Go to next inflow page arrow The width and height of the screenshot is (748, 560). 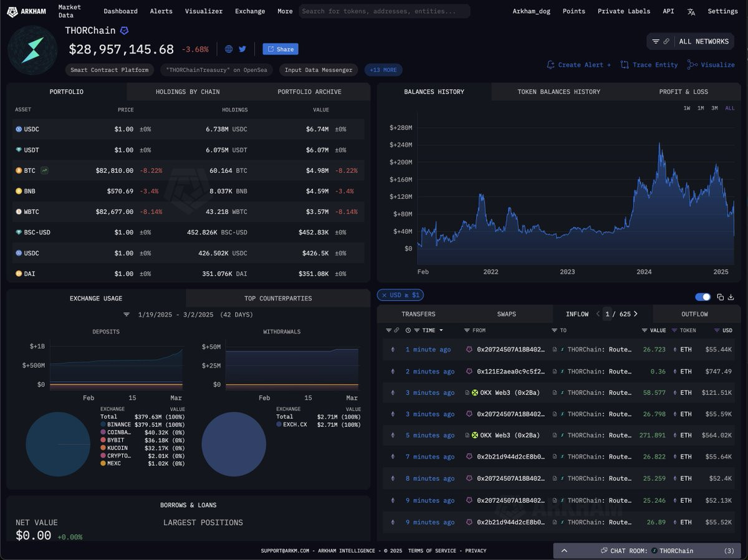[x=635, y=314]
